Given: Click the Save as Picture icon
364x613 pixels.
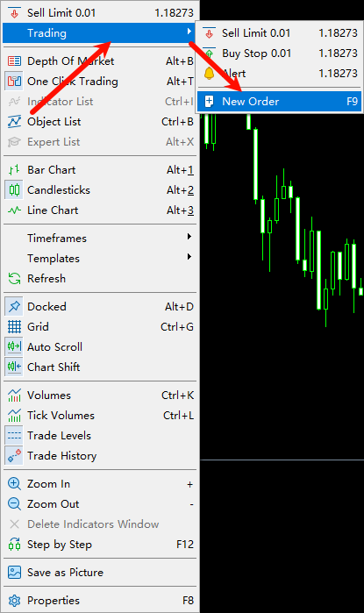Looking at the screenshot, I should pos(14,573).
